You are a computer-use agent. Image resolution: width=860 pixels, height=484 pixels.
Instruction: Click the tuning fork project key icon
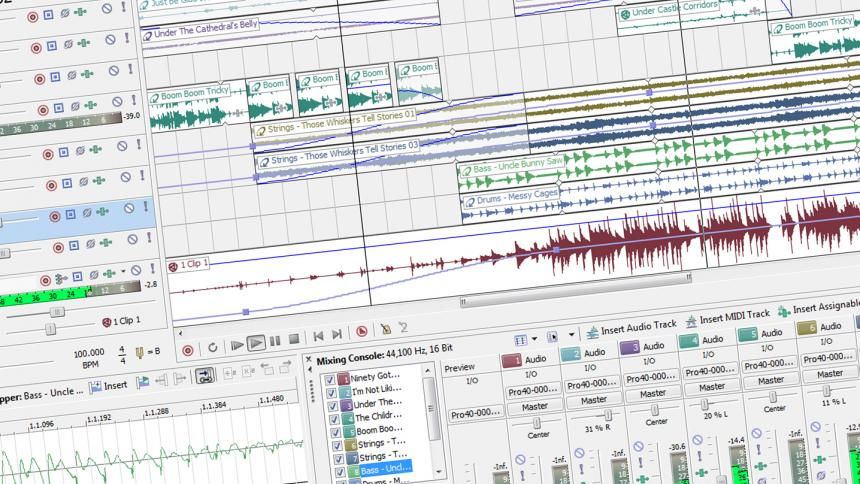139,352
